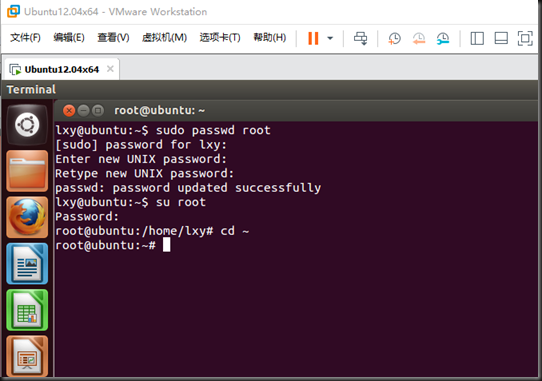Screen dimensions: 542x381
Task: Launch LibreOffice Impress from the dock
Action: [27, 356]
